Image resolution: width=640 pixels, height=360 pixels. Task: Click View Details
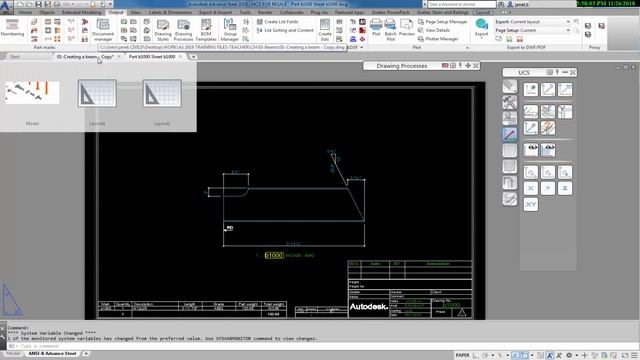pyautogui.click(x=433, y=30)
